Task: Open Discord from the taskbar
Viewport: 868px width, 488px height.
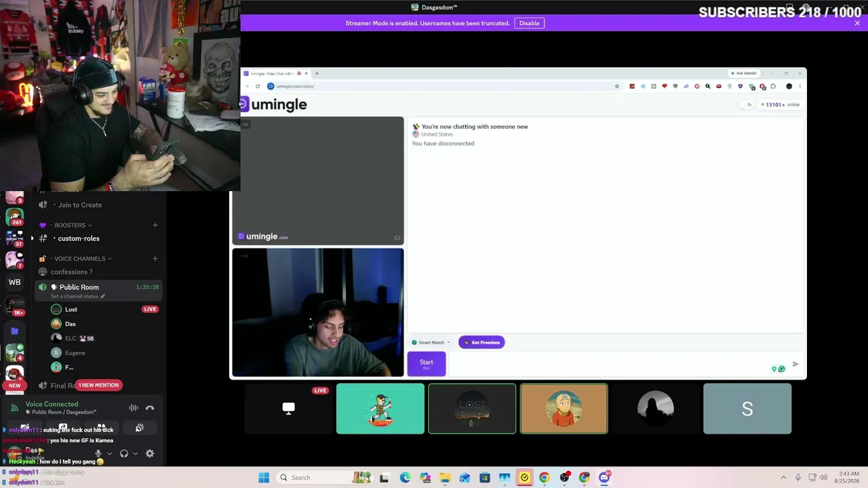Action: click(x=604, y=477)
